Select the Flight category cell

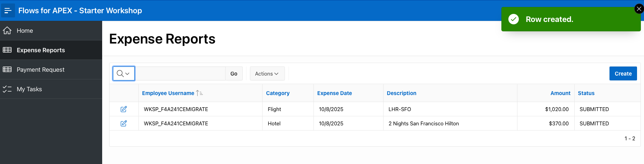[x=288, y=109]
